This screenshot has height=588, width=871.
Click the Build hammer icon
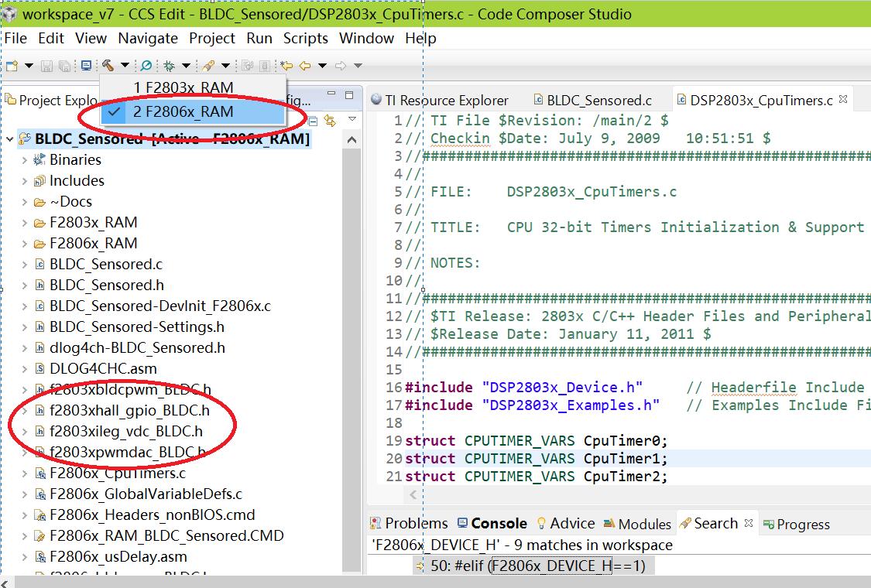click(108, 66)
